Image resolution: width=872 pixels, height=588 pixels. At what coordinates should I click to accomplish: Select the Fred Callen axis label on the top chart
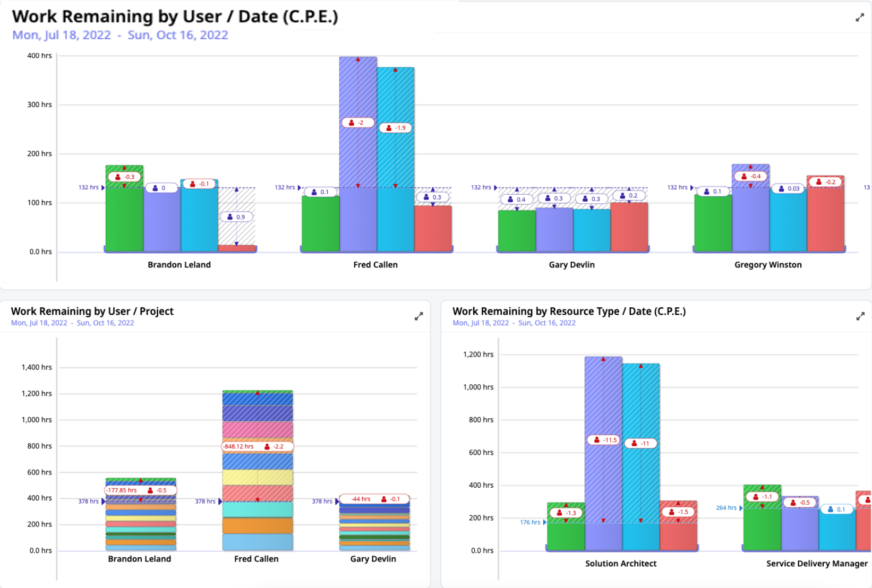[x=375, y=264]
